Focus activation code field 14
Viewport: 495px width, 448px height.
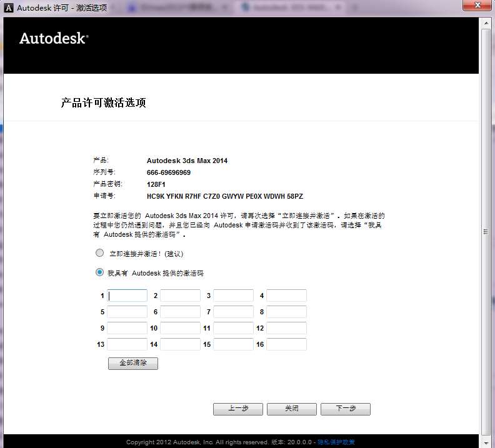point(180,344)
